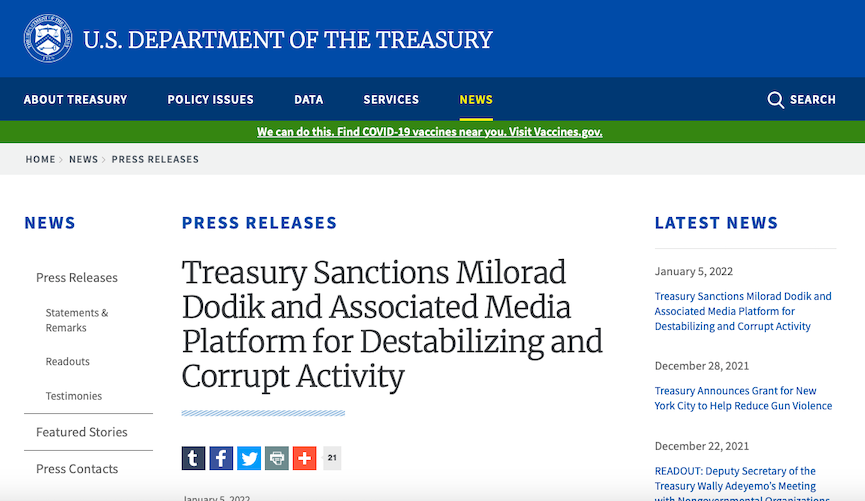Click Press Releases in breadcrumb

tap(155, 159)
